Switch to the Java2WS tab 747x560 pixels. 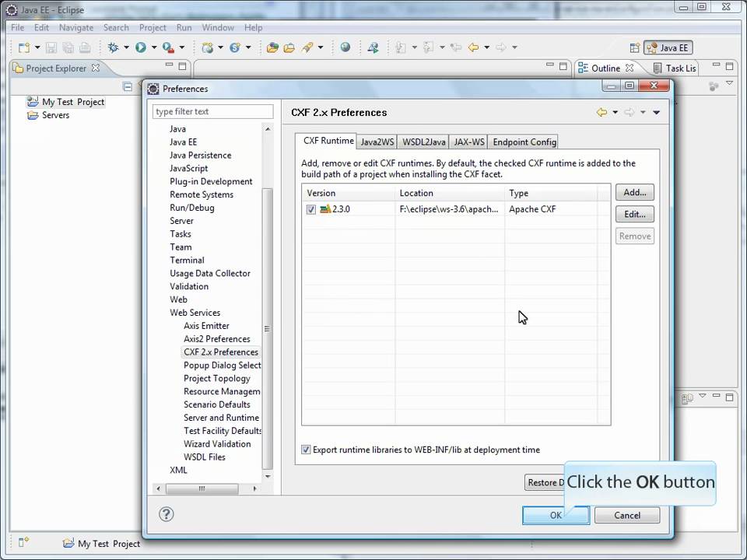[377, 142]
